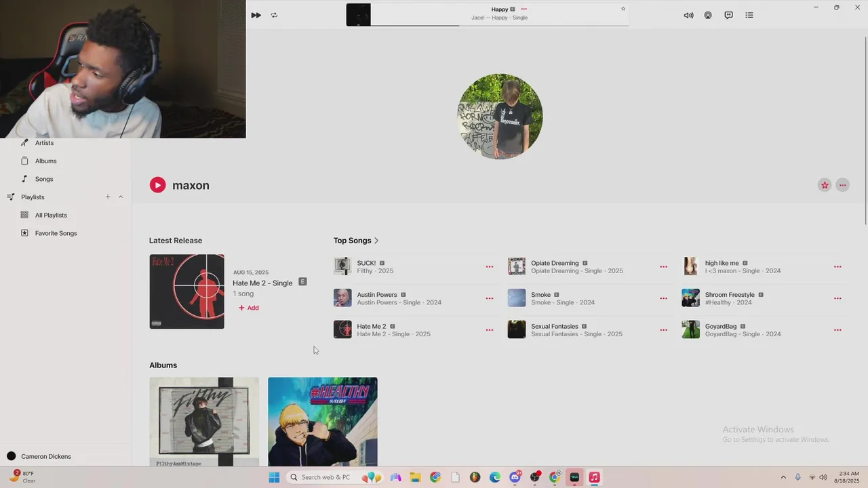
Task: Open FL Studio from taskbar
Action: (475, 477)
